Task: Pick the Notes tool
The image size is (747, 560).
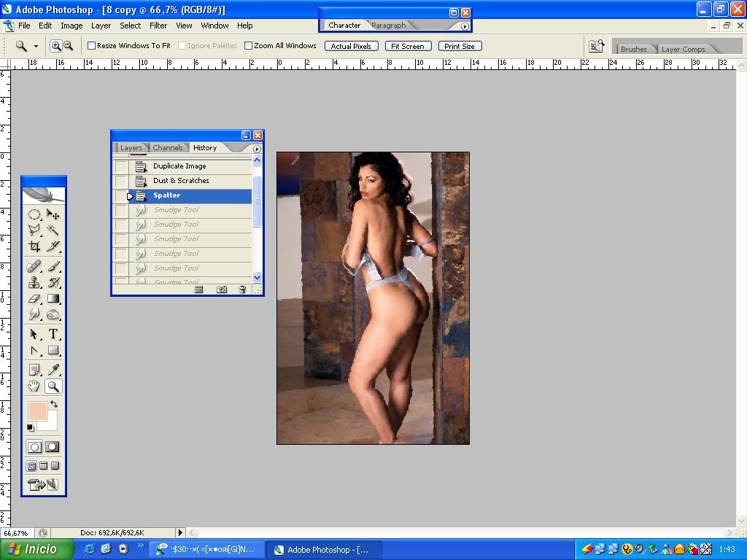Action: pyautogui.click(x=34, y=370)
